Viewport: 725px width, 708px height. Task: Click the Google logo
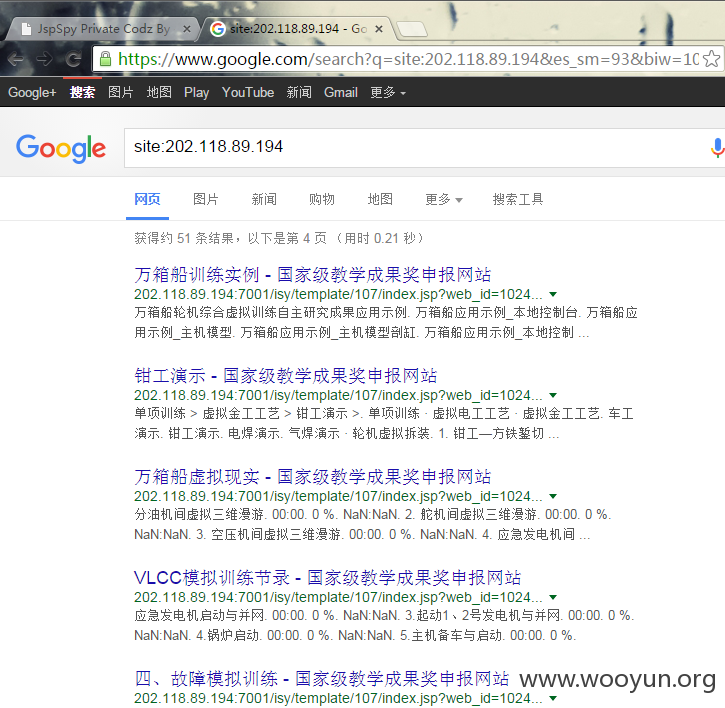[61, 148]
